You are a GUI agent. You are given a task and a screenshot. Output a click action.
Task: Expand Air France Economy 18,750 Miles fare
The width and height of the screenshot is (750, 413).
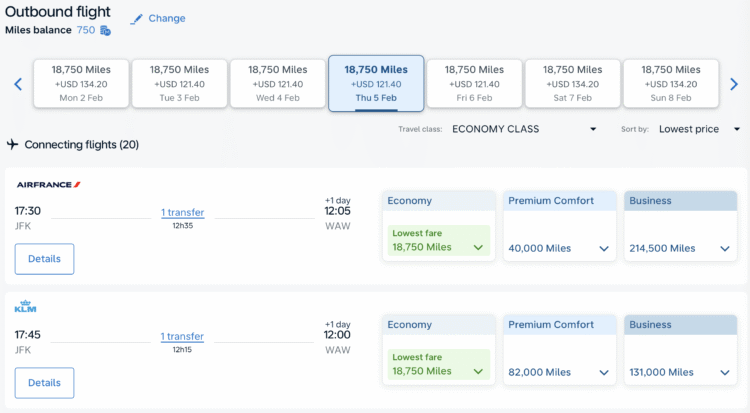click(x=437, y=241)
